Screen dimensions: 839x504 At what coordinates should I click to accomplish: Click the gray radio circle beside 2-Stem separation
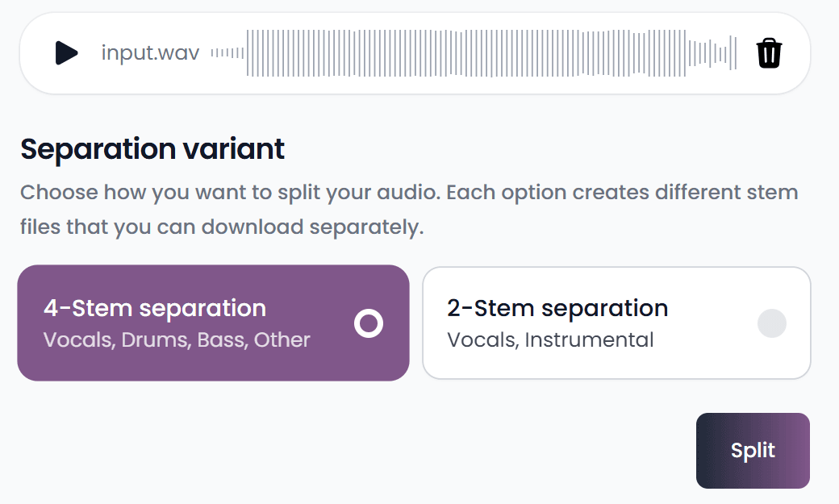772,323
